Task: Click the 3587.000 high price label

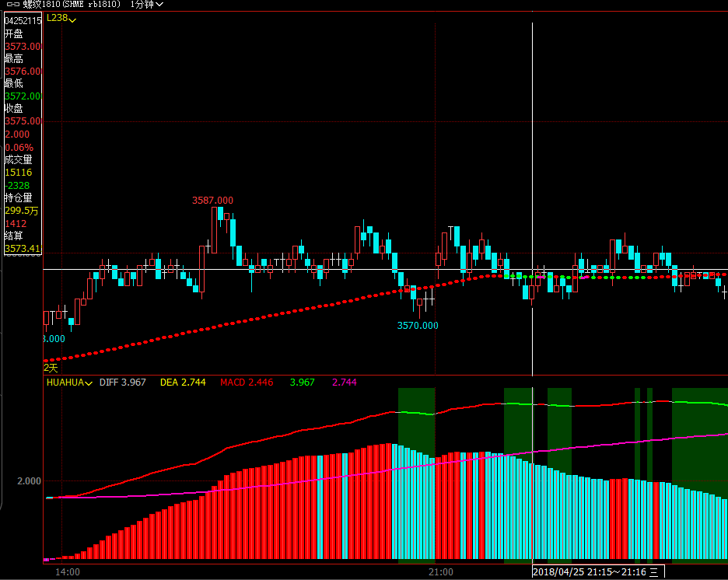Action: click(212, 201)
